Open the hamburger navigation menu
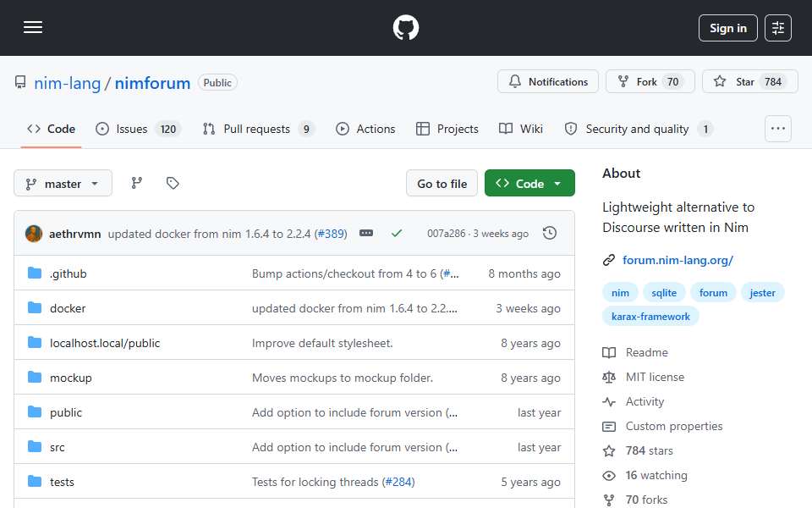Screen dimensions: 812x508 click(x=33, y=27)
